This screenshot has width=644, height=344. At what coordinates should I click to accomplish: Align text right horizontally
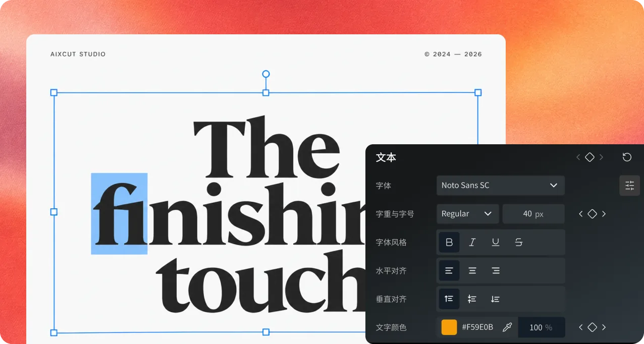pyautogui.click(x=496, y=271)
